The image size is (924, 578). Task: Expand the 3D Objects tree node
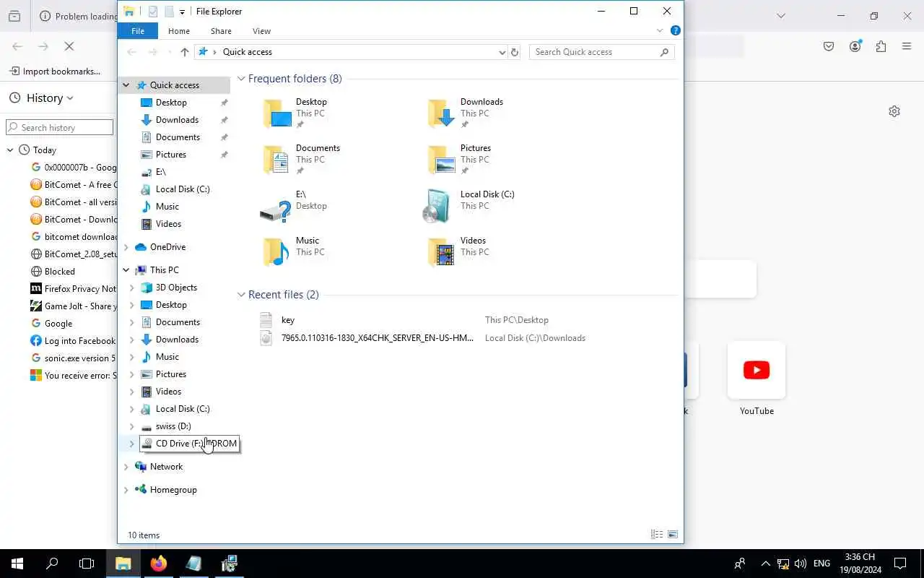pos(132,288)
